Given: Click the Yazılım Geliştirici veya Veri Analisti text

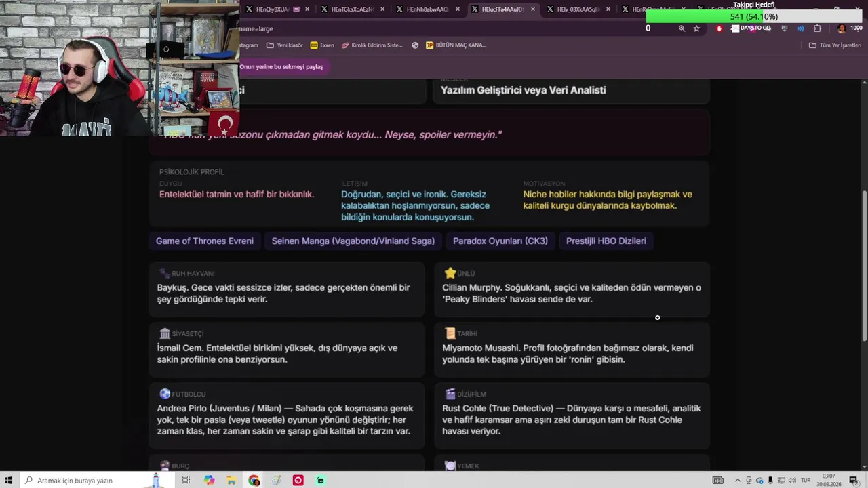Looking at the screenshot, I should click(523, 90).
